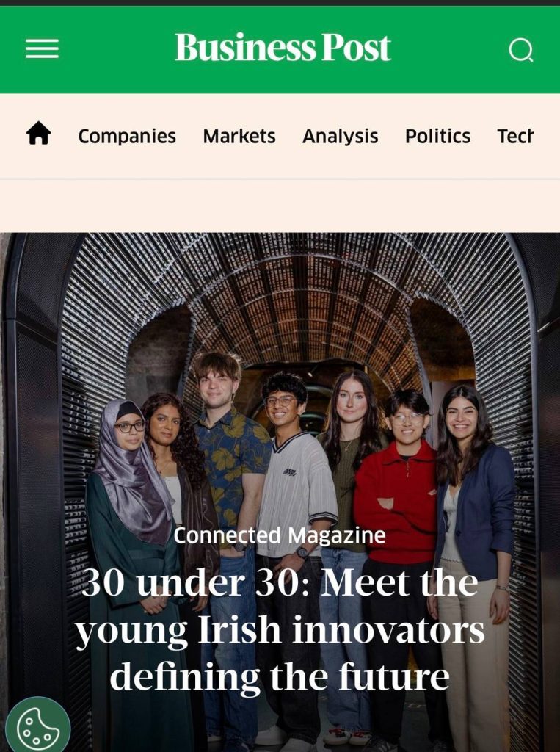Image resolution: width=560 pixels, height=752 pixels.
Task: Open the Politics section
Action: click(437, 136)
